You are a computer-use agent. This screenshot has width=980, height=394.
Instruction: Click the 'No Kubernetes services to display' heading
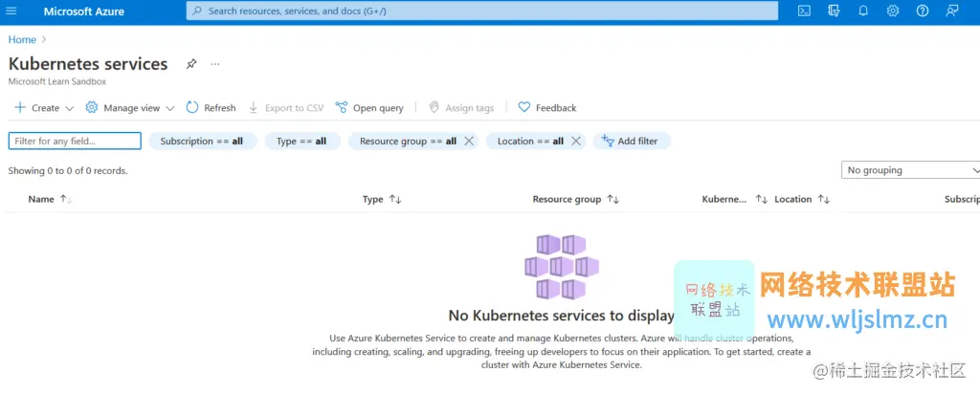[561, 316]
